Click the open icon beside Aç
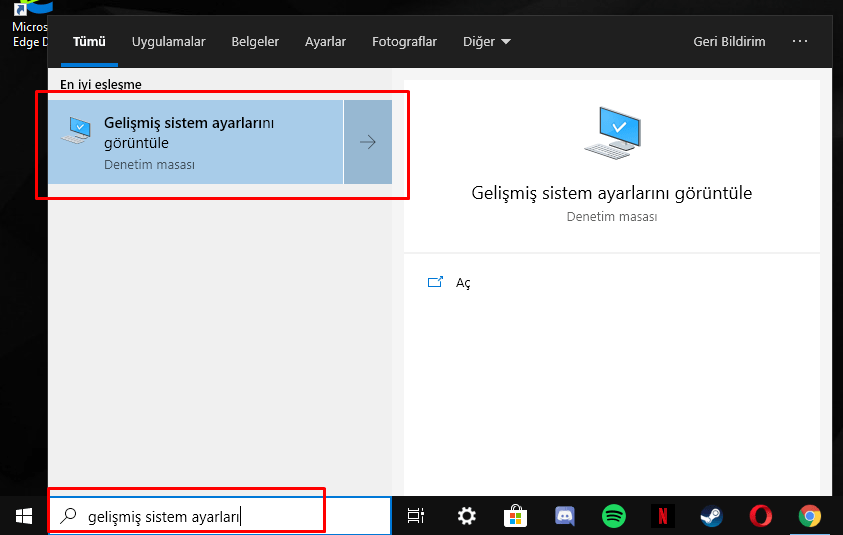The image size is (843, 535). click(435, 282)
